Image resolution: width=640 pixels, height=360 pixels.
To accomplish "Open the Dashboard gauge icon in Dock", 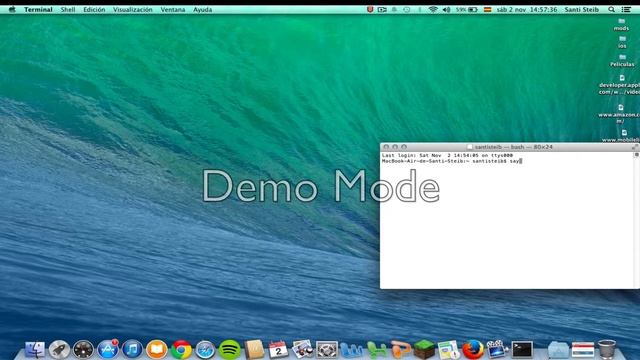I will pyautogui.click(x=83, y=350).
